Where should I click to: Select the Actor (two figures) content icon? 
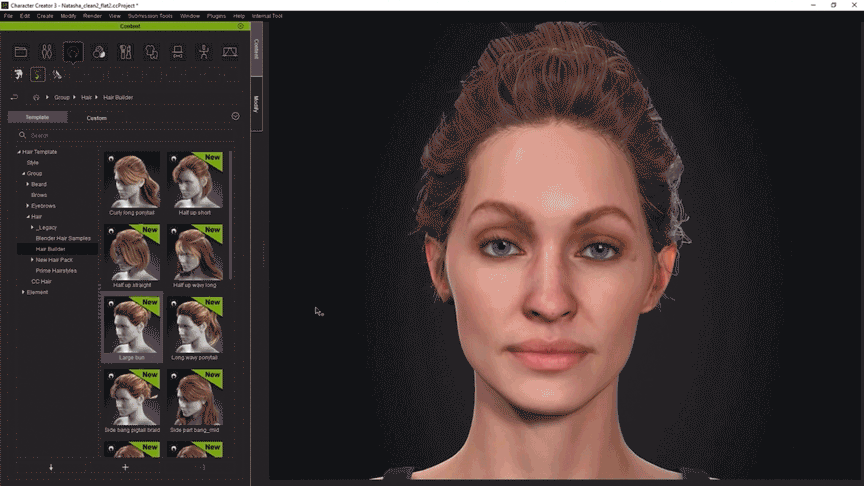47,52
